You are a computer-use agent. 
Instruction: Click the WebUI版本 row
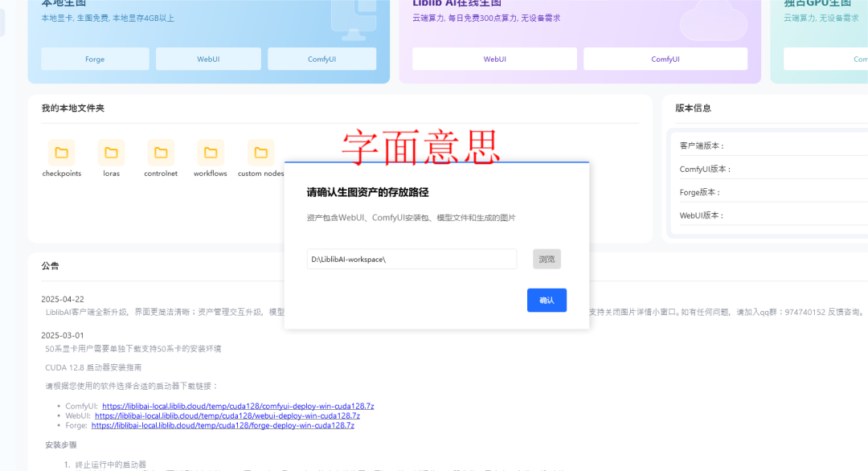(772, 215)
